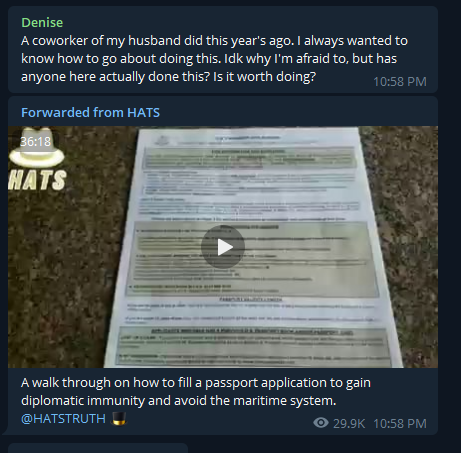
Task: Open the @HATSTRUTH channel link
Action: [63, 419]
